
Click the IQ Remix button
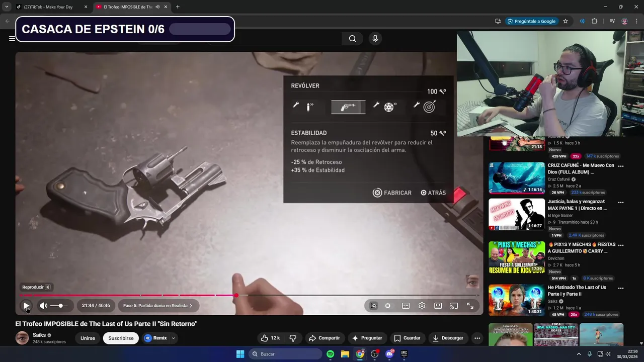[155, 338]
